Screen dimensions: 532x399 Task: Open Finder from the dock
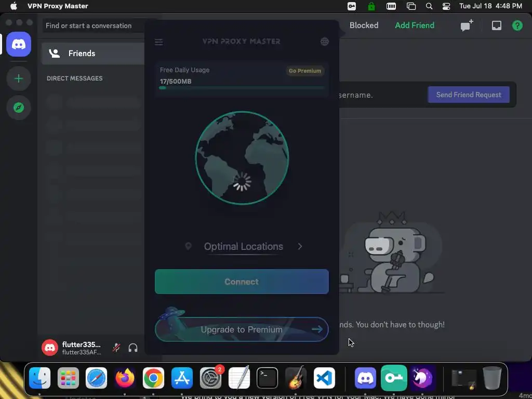coord(39,378)
